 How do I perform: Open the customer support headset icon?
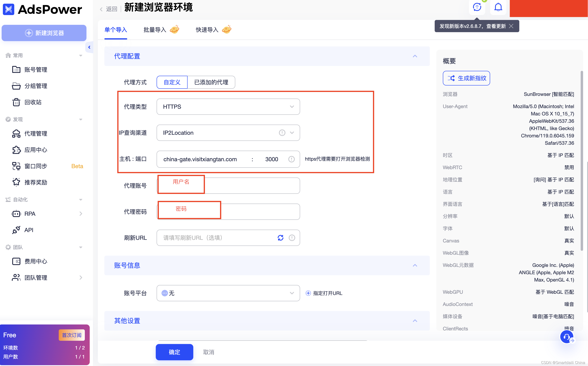point(566,336)
